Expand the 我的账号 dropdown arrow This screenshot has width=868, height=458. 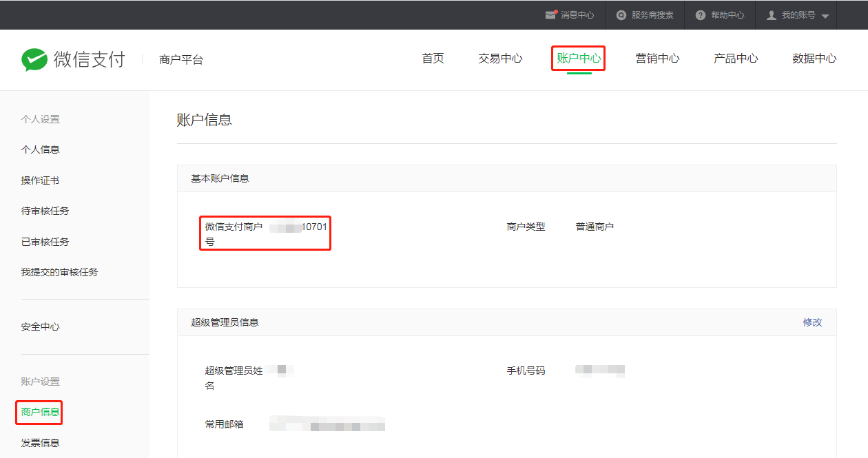click(x=825, y=16)
